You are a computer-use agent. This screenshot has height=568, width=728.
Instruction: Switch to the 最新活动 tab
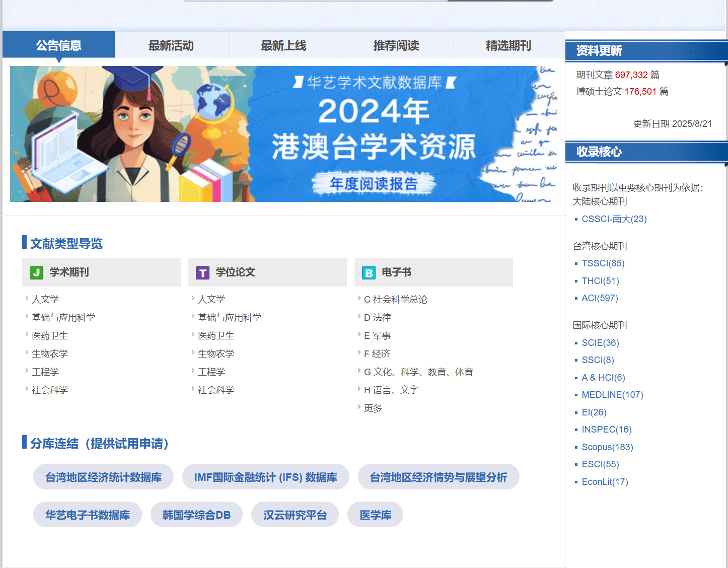pyautogui.click(x=171, y=45)
